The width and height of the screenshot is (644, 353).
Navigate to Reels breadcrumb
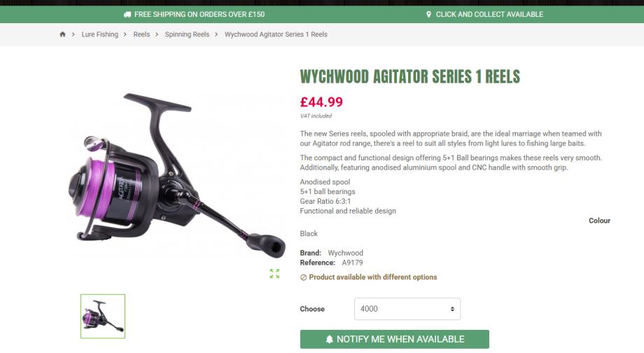point(141,34)
